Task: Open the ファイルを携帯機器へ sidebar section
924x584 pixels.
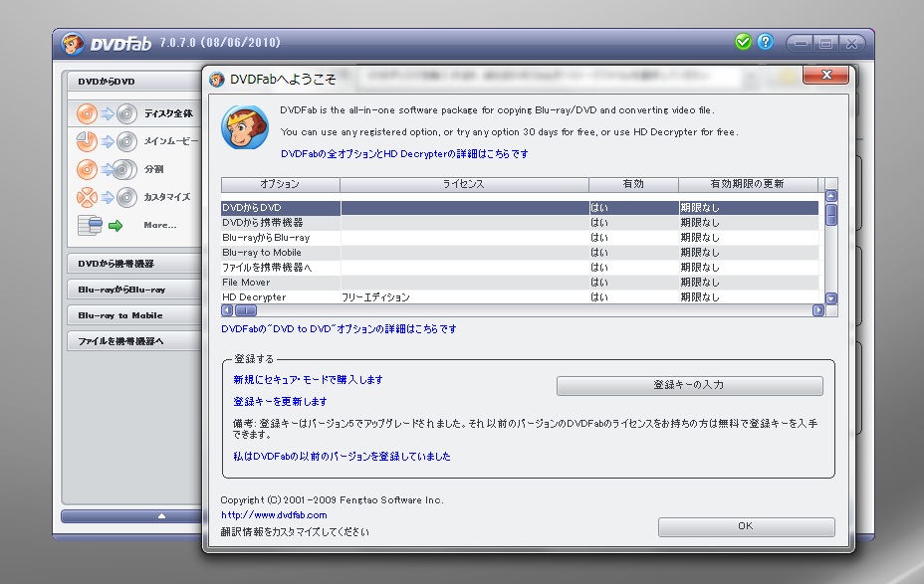Action: 134,341
